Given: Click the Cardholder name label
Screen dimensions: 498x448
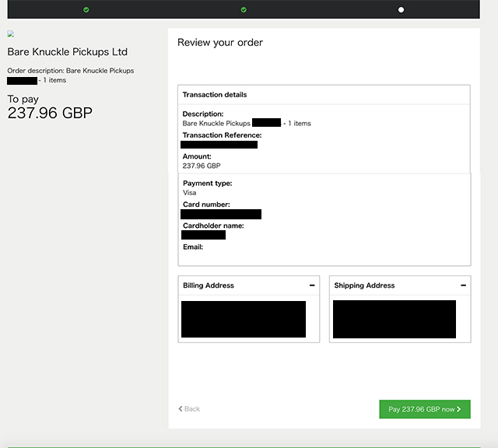Looking at the screenshot, I should [213, 226].
